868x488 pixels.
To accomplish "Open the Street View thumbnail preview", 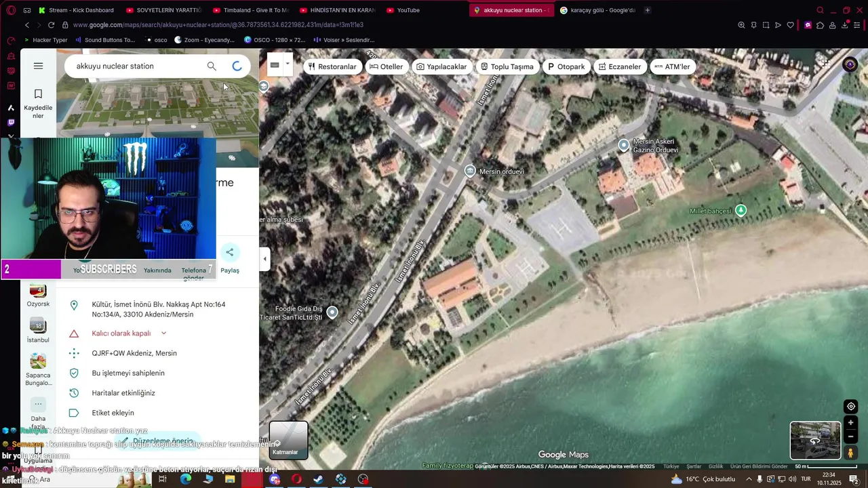I will (x=815, y=441).
